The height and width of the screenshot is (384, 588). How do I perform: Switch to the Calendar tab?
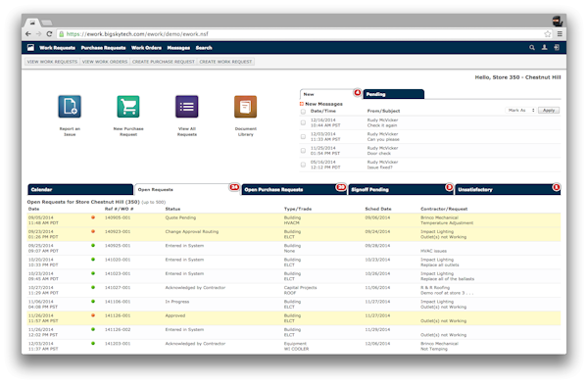pos(80,189)
